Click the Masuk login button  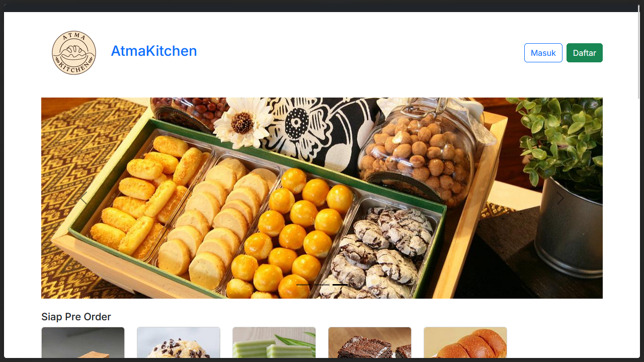tap(543, 53)
